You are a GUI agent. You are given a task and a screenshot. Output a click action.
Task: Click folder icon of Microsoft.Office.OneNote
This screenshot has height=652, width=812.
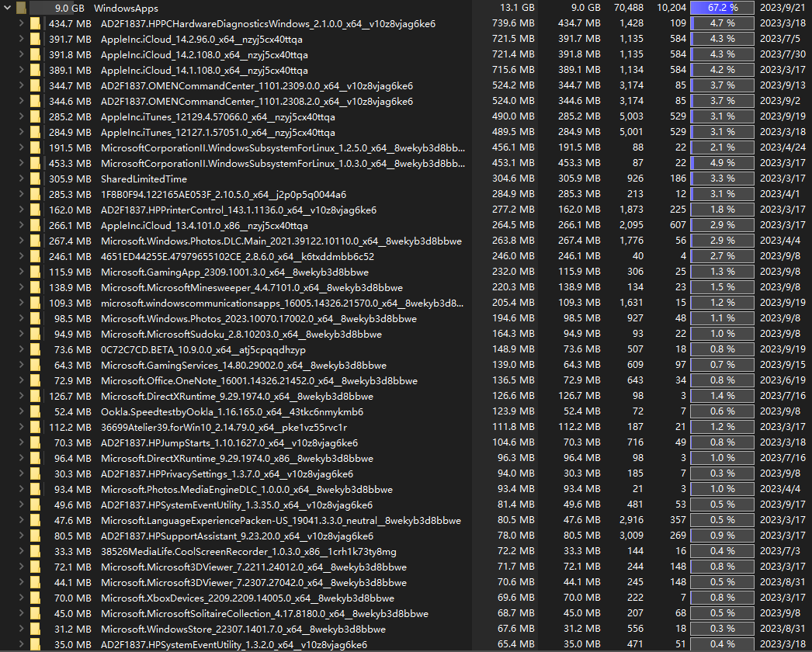pyautogui.click(x=35, y=380)
